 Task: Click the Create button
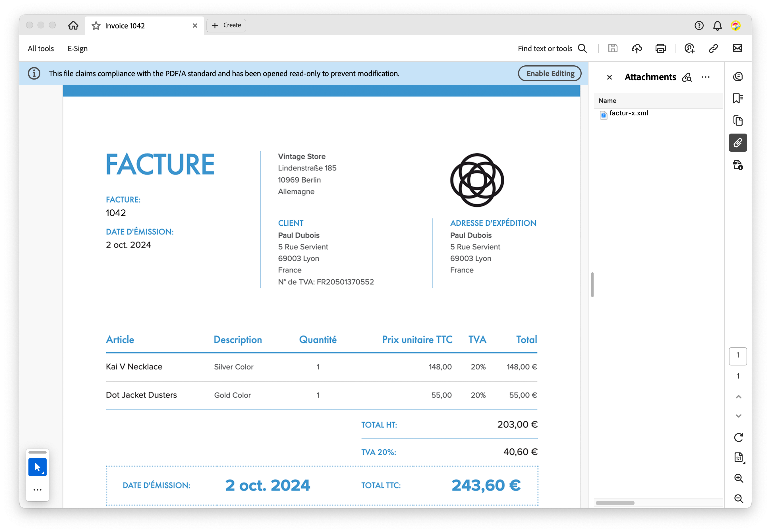tap(226, 25)
